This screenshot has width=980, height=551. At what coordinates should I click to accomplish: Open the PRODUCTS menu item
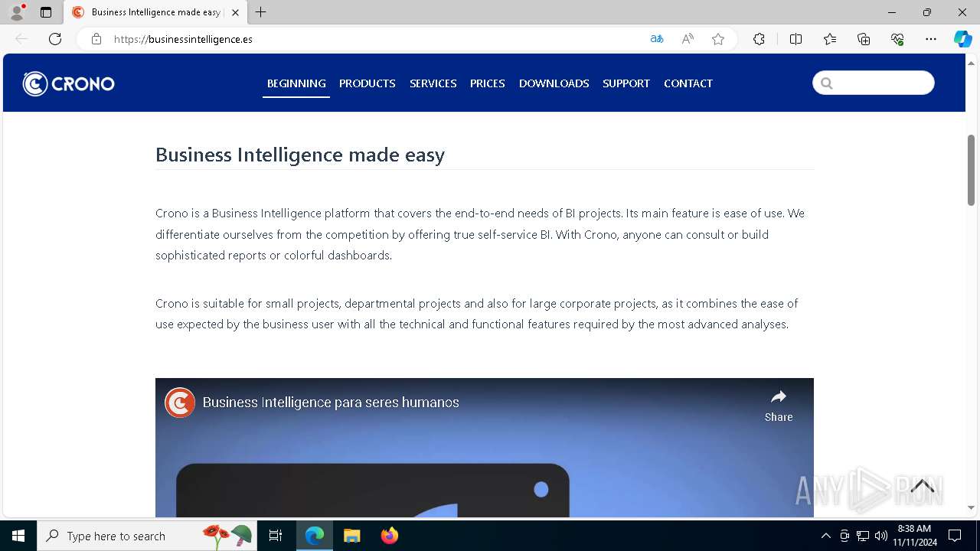point(367,83)
